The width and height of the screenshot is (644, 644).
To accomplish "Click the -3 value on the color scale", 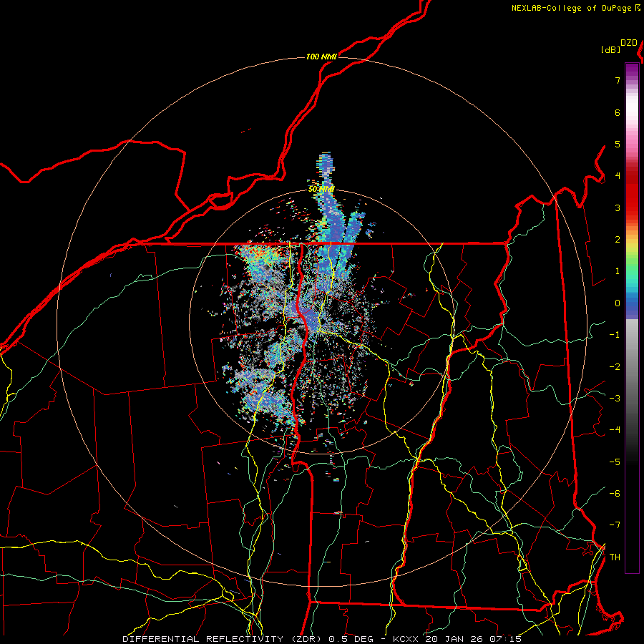I will pyautogui.click(x=615, y=399).
